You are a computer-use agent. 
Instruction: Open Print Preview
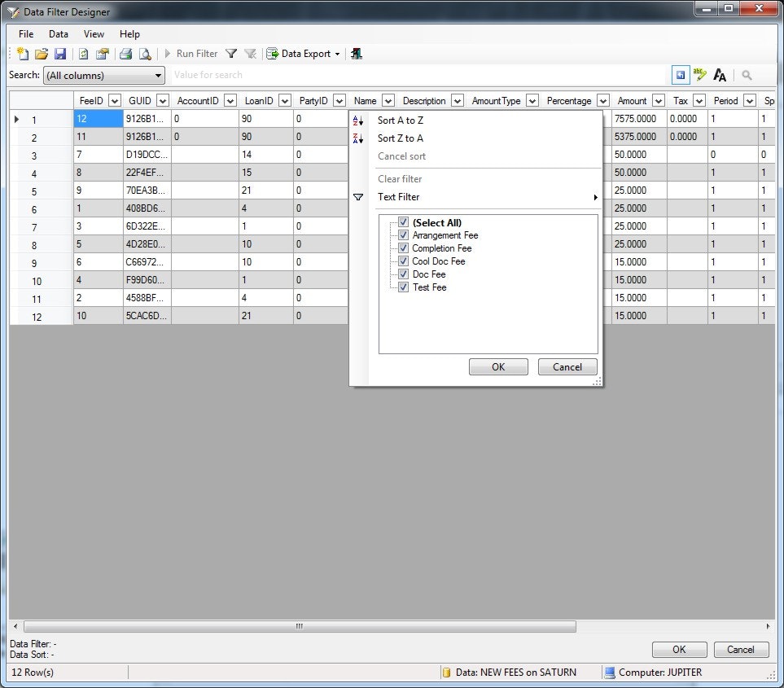(144, 54)
